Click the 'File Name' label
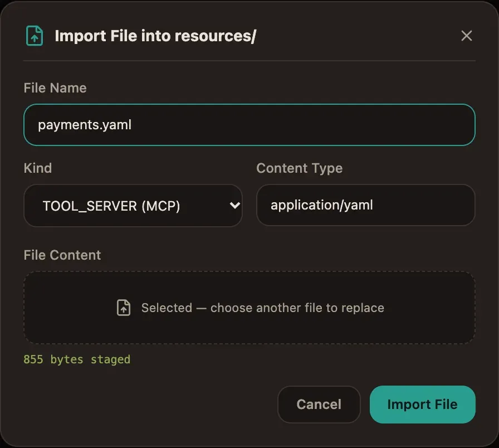This screenshot has width=499, height=448. pos(55,88)
